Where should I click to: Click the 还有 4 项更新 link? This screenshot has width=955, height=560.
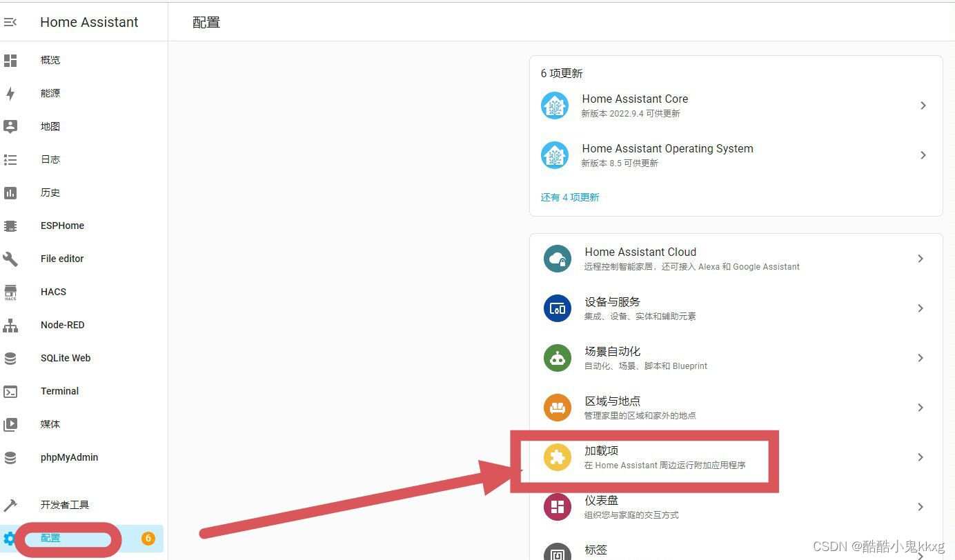point(570,197)
